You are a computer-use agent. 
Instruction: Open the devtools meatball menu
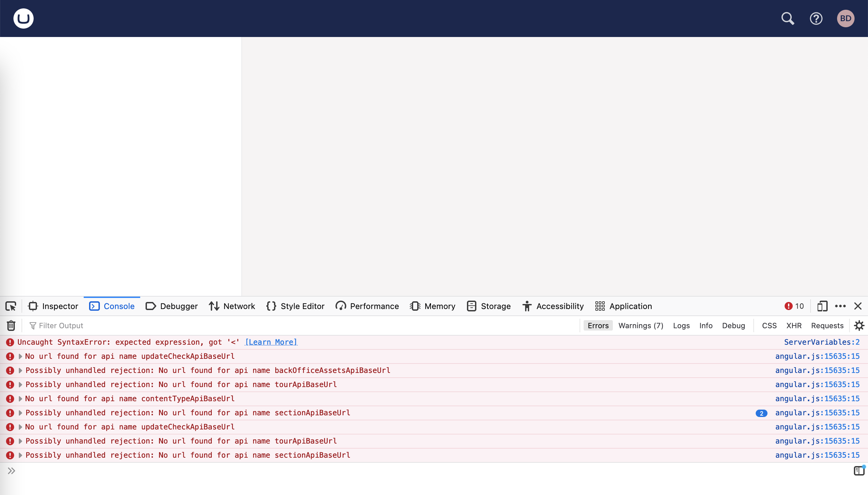pyautogui.click(x=840, y=306)
